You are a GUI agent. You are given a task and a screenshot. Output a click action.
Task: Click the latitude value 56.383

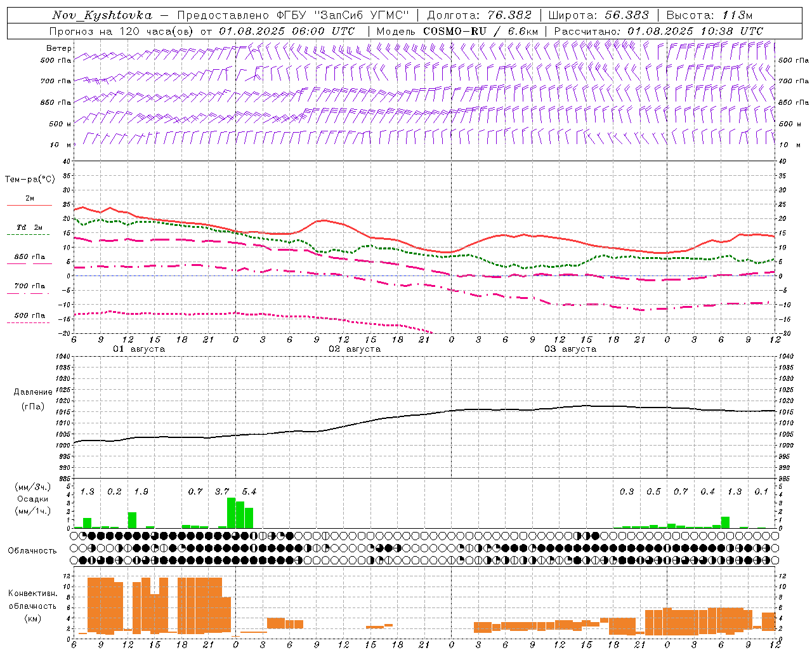[x=627, y=15]
